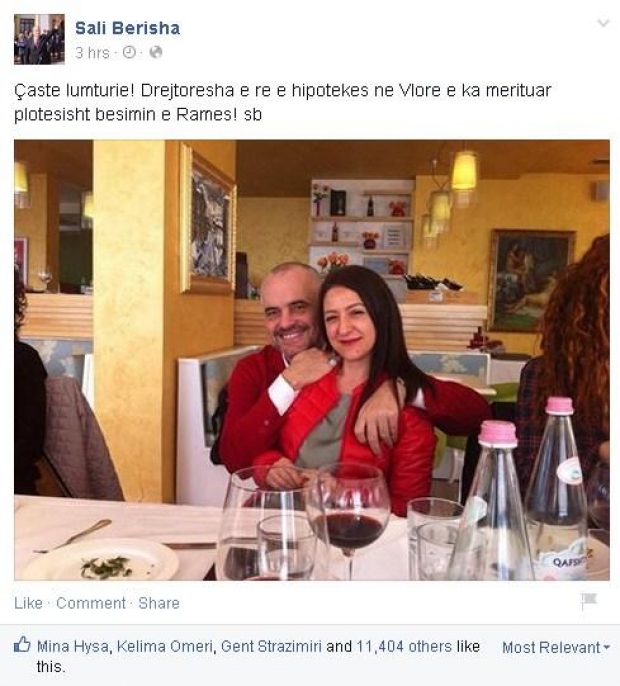Screen dimensions: 620x686
Task: Open the Sali Berisha profile name link
Action: tap(127, 28)
